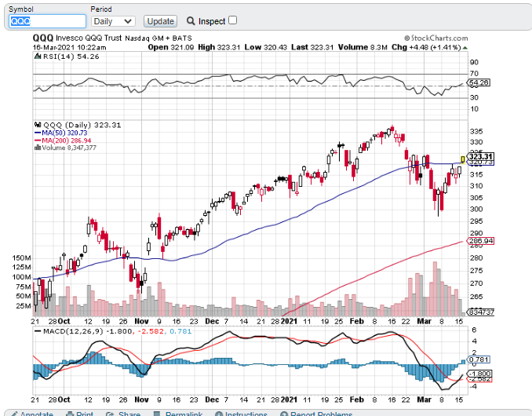The image size is (532, 416).
Task: Enable the Inspect checkbox
Action: (x=232, y=20)
